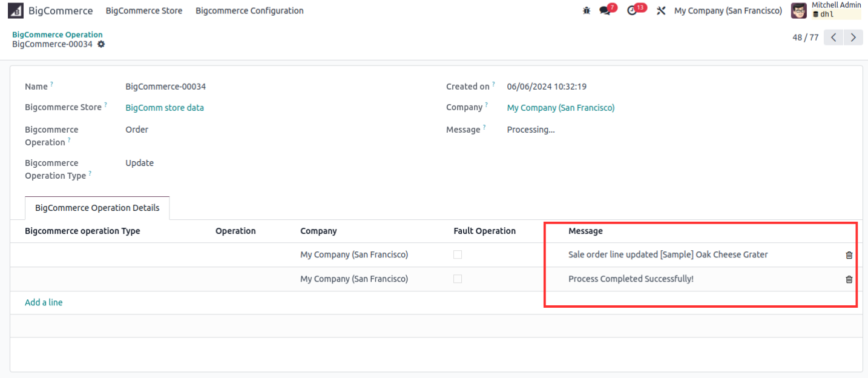Show help tooltip for Name field
This screenshot has height=378, width=868.
tap(51, 84)
